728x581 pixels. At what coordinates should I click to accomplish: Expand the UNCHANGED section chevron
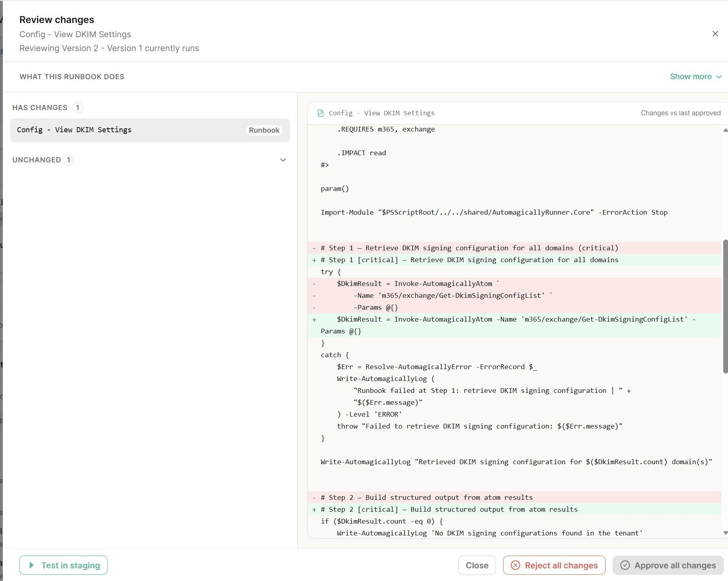[283, 160]
